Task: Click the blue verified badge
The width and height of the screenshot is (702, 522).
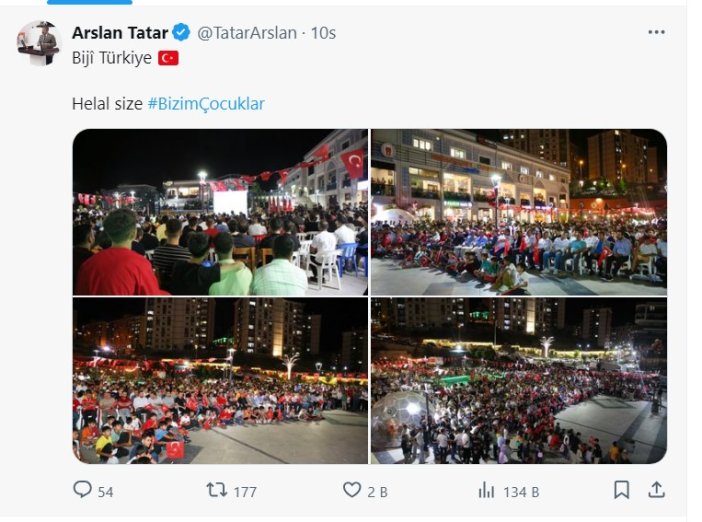Action: [x=181, y=32]
